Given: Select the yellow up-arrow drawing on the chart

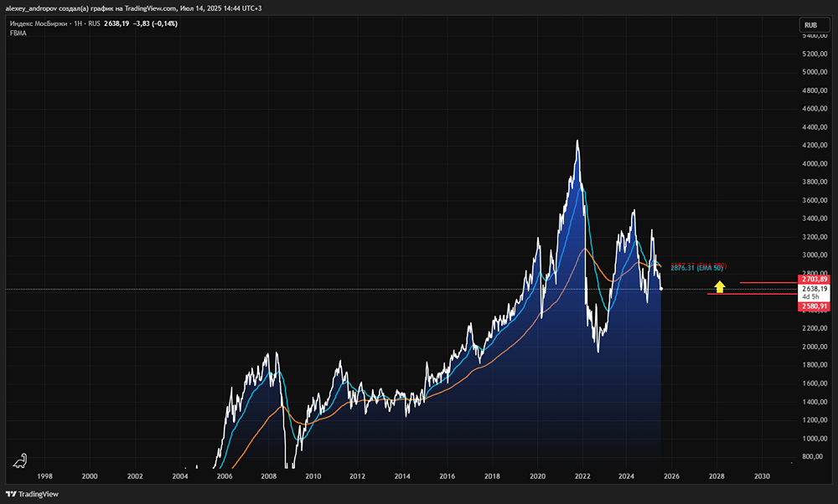Looking at the screenshot, I should [x=720, y=286].
